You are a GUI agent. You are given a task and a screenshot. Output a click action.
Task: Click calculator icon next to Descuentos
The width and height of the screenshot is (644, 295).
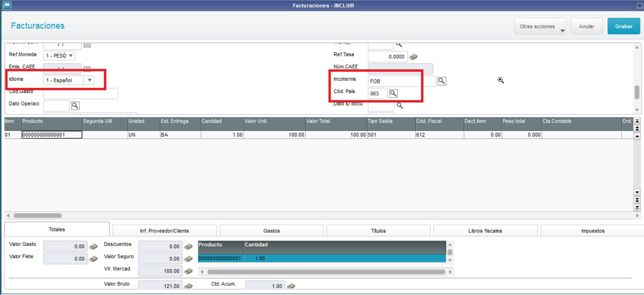pos(188,247)
